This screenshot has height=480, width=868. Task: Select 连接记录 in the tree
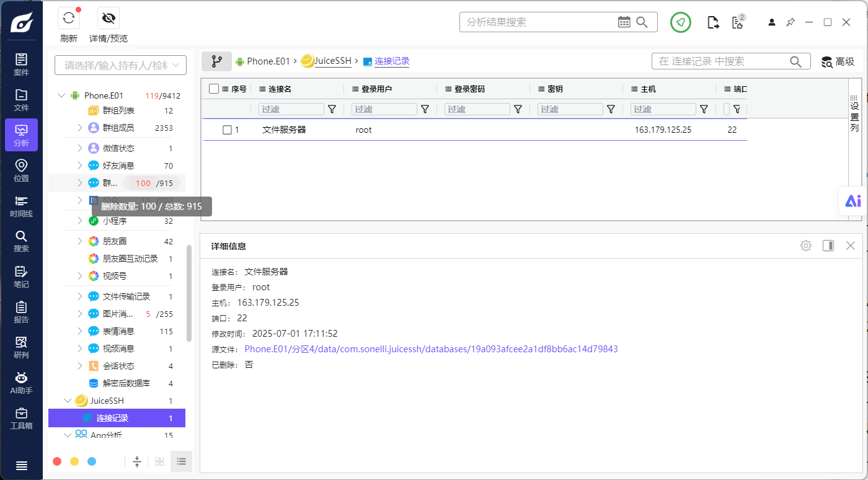(117, 418)
